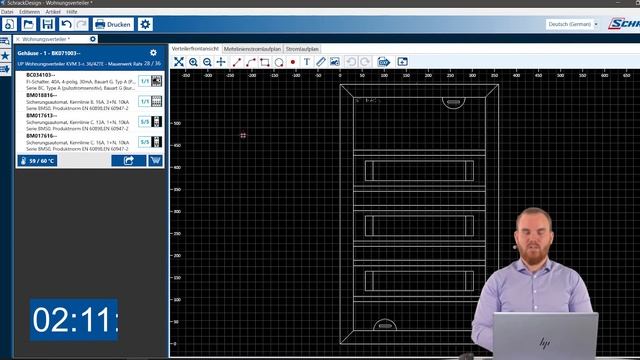Fit drawing to view with zoom extents
Image resolution: width=640 pixels, height=360 pixels.
pyautogui.click(x=179, y=62)
